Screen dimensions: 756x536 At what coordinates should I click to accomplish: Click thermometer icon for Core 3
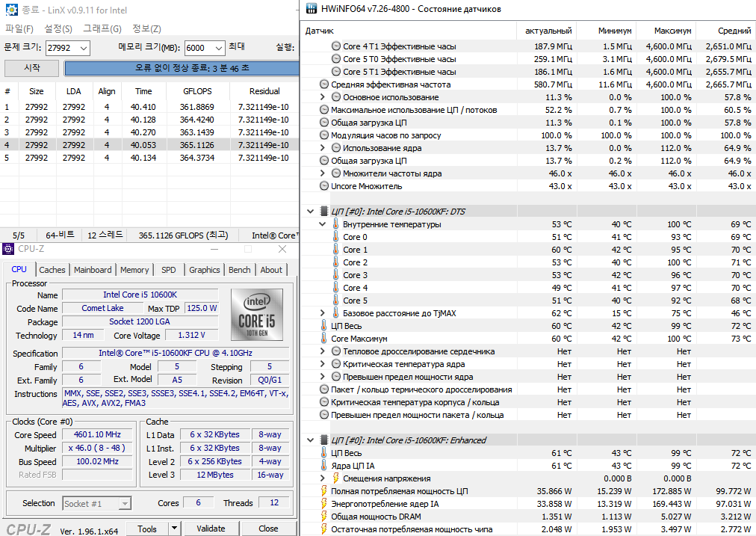pos(336,275)
